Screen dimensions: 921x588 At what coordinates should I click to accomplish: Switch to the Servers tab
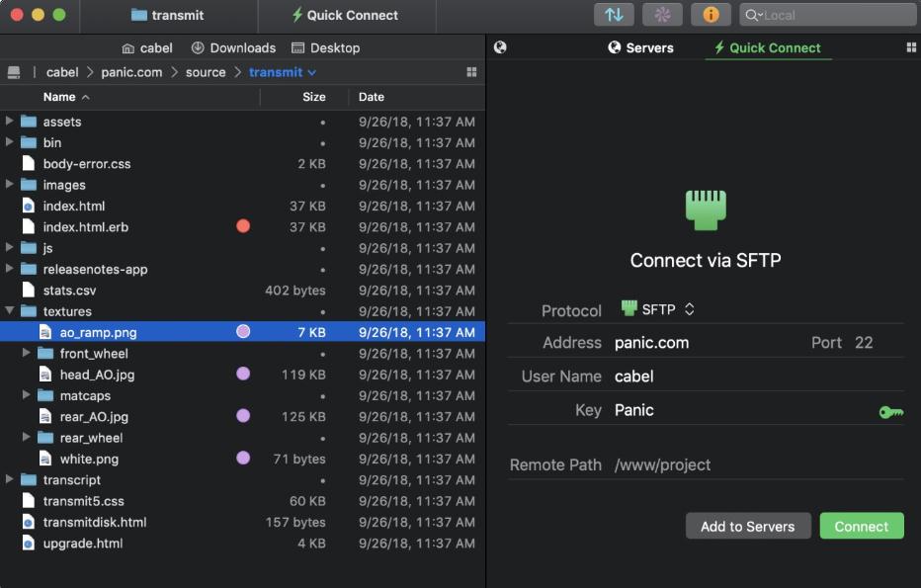pyautogui.click(x=640, y=47)
